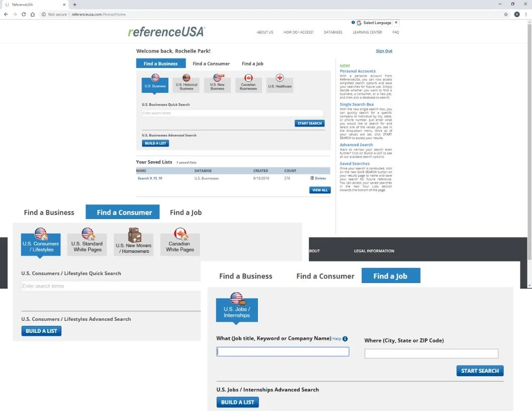Screen dimensions: 532x411
Task: Select the U.S. New Business database
Action: [x=217, y=83]
